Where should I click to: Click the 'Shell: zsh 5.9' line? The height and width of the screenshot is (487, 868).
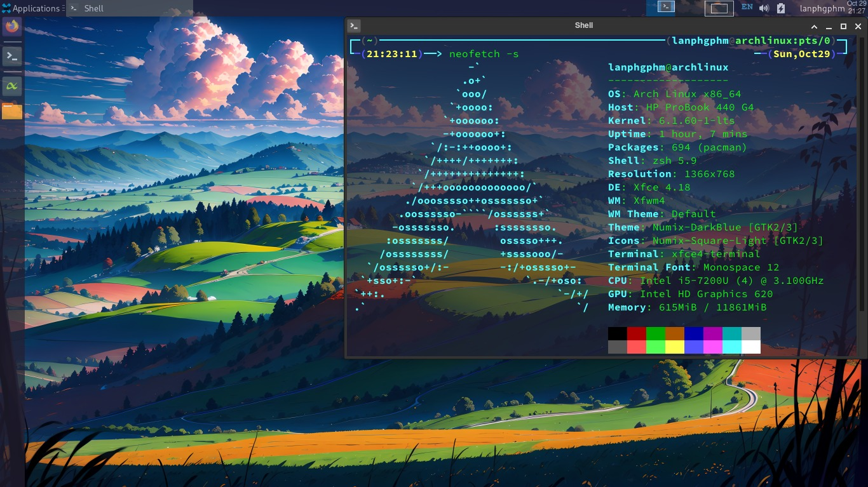(652, 161)
